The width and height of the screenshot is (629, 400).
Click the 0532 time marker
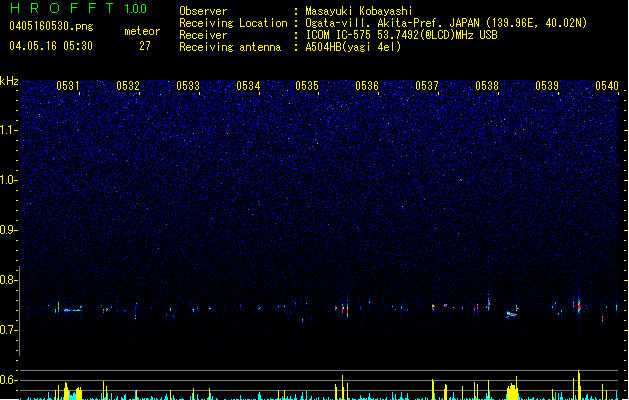[x=128, y=85]
